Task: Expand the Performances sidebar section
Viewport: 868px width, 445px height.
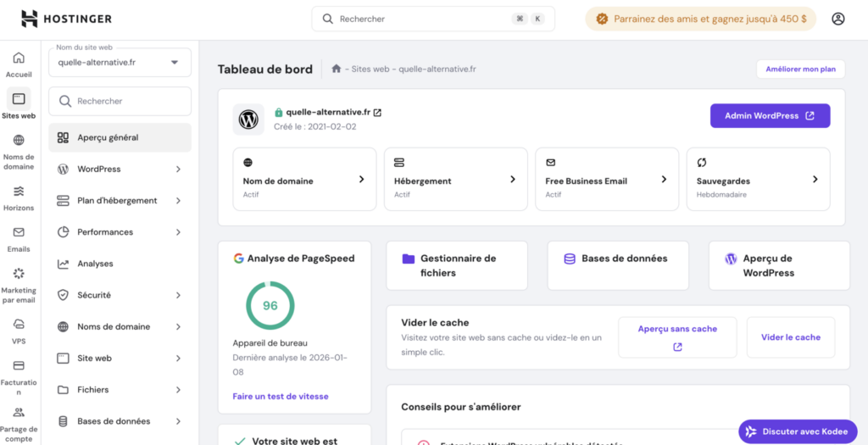Action: tap(178, 232)
